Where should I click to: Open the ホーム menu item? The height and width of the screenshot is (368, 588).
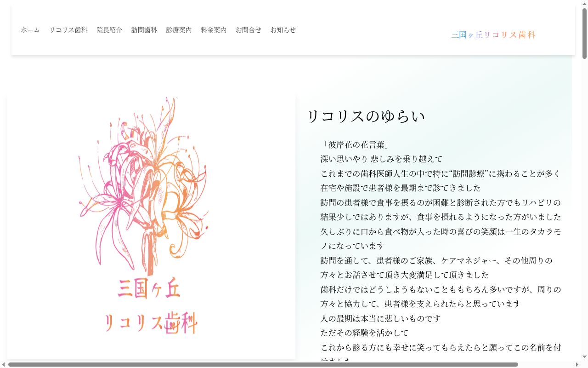point(30,30)
